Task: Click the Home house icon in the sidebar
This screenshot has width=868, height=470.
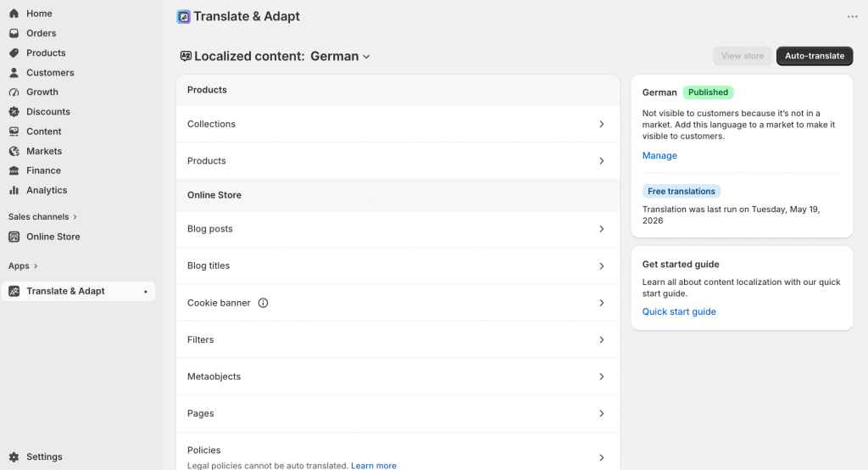Action: (14, 14)
